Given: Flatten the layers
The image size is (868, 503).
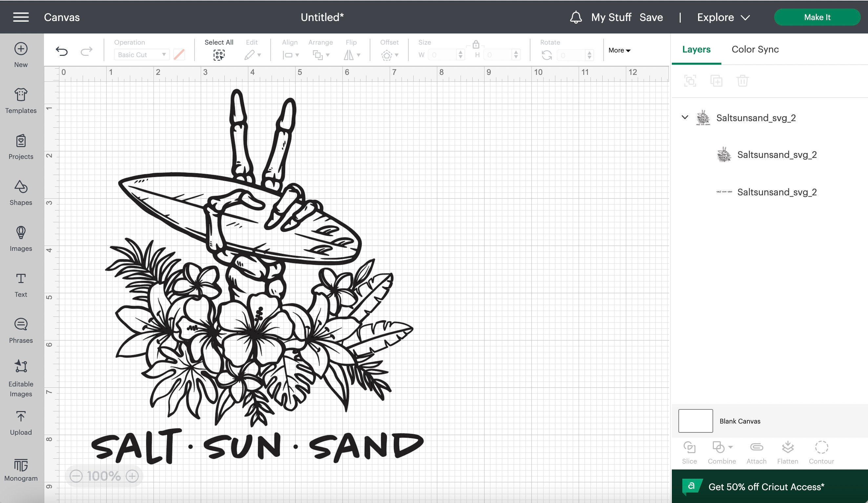Looking at the screenshot, I should (x=788, y=452).
